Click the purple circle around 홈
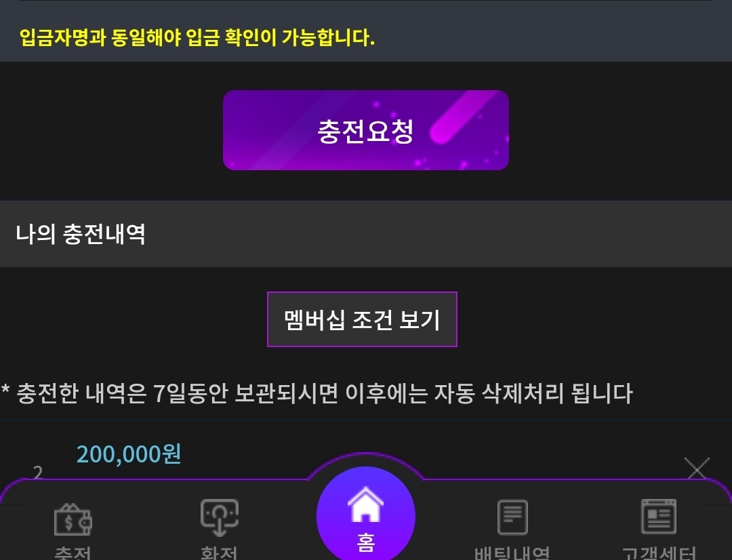This screenshot has width=732, height=560. (365, 514)
